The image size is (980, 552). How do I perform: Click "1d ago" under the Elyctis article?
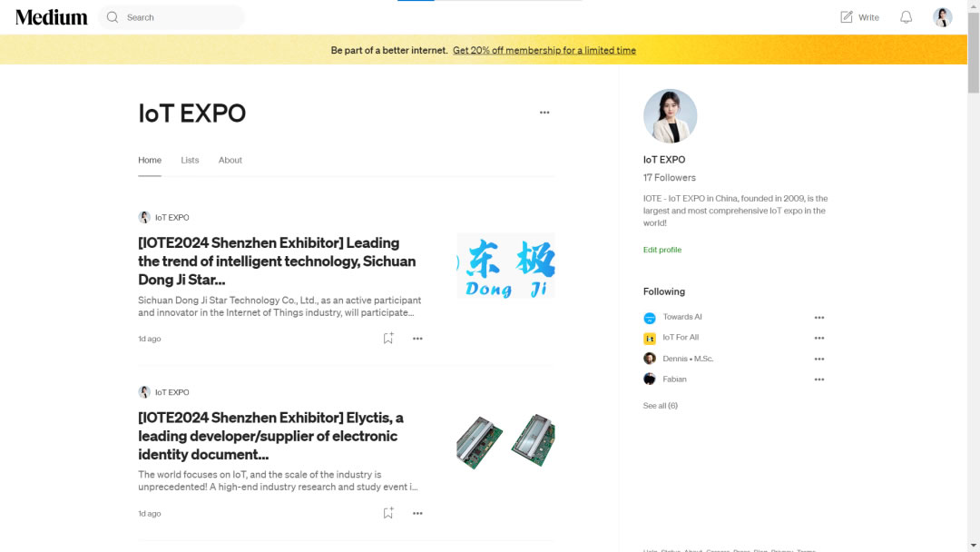point(150,514)
